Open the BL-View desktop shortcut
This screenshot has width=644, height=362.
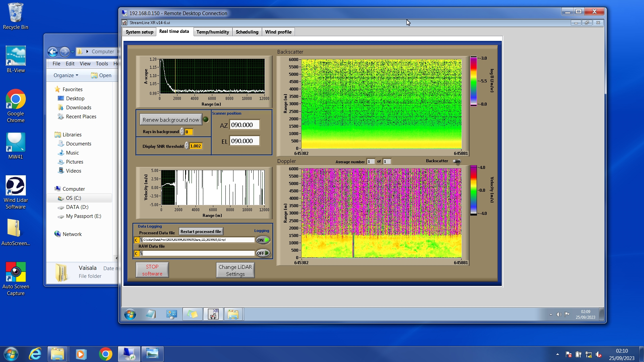[15, 59]
